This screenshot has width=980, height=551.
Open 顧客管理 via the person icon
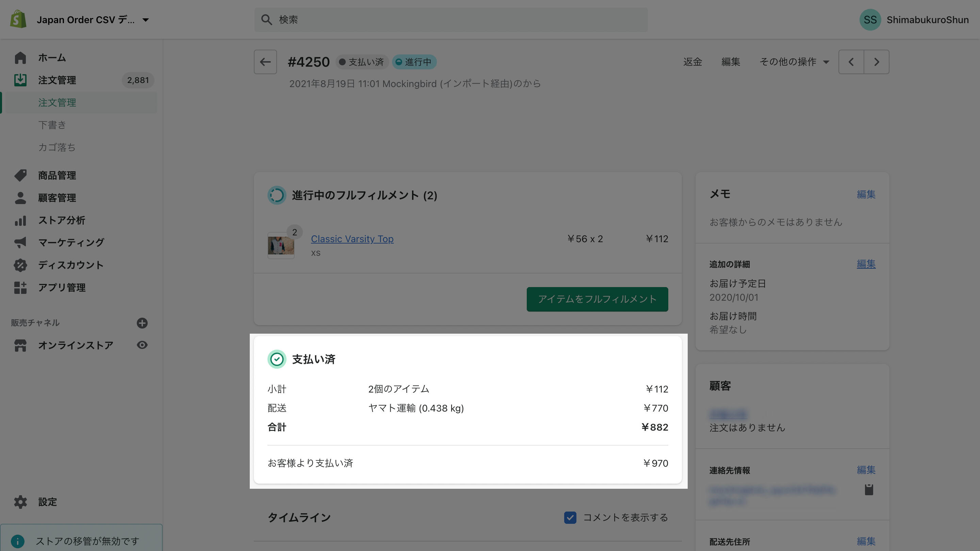coord(20,198)
